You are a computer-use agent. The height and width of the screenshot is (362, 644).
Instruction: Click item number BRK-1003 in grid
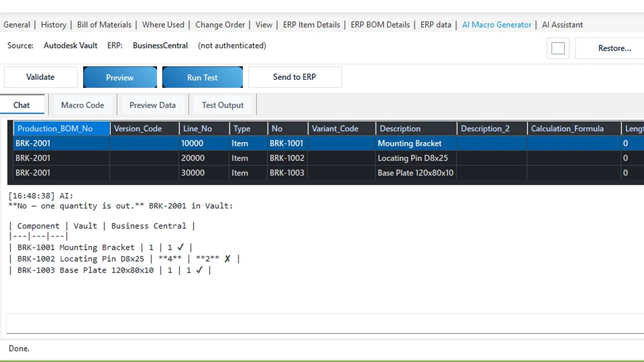pos(287,172)
